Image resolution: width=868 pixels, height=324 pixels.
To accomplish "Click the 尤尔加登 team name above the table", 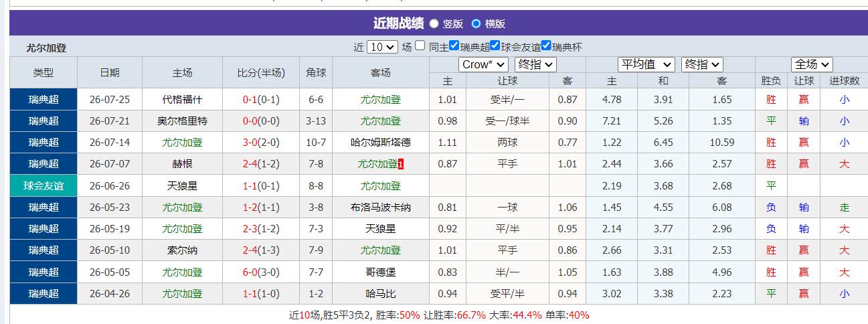I will [x=46, y=48].
